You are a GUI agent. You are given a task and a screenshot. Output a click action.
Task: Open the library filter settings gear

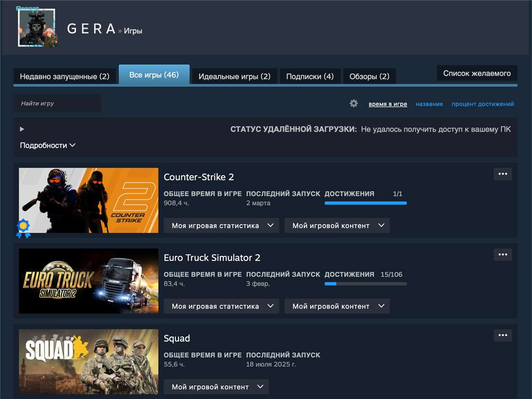point(353,103)
